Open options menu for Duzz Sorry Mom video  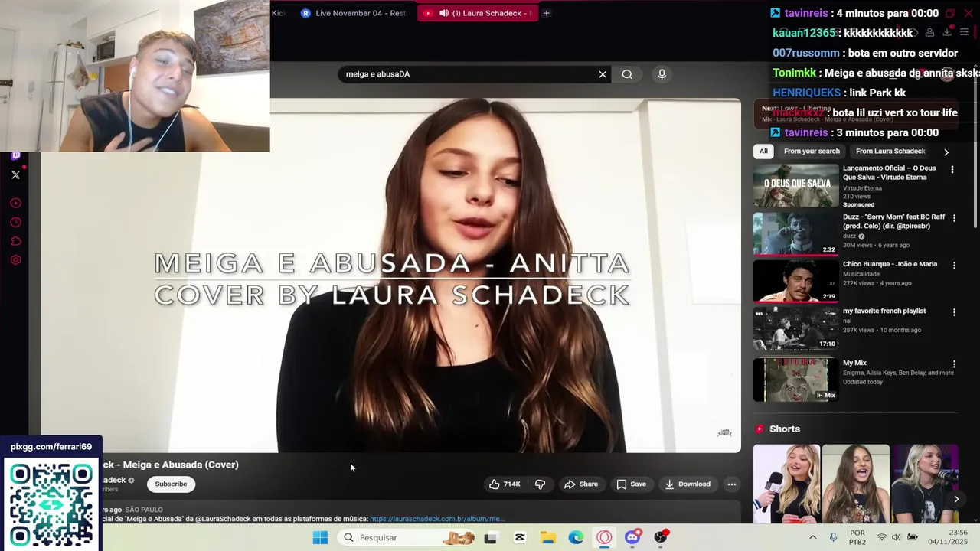tap(954, 218)
